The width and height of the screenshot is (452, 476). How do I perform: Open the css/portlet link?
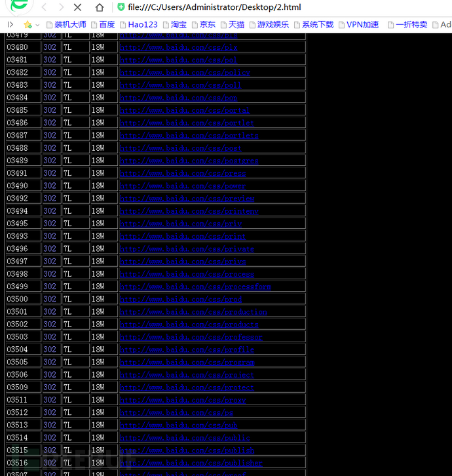(x=187, y=123)
